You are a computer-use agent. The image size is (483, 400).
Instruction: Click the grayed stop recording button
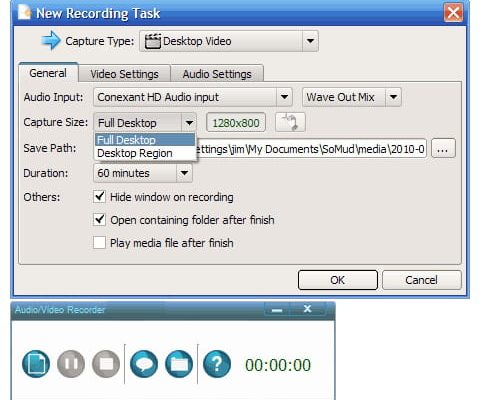click(x=106, y=364)
